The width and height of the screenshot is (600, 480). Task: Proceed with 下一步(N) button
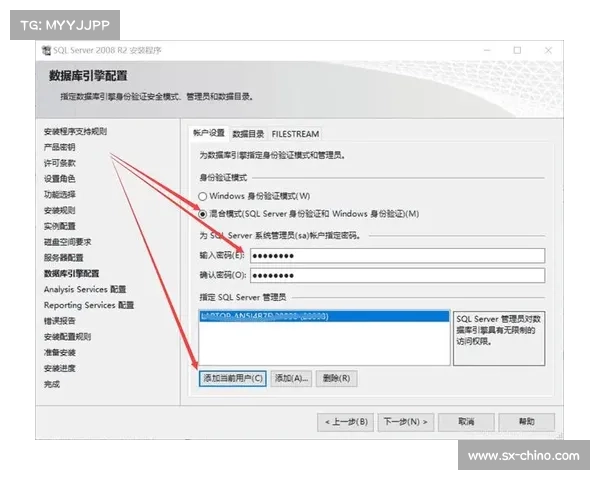pos(406,422)
